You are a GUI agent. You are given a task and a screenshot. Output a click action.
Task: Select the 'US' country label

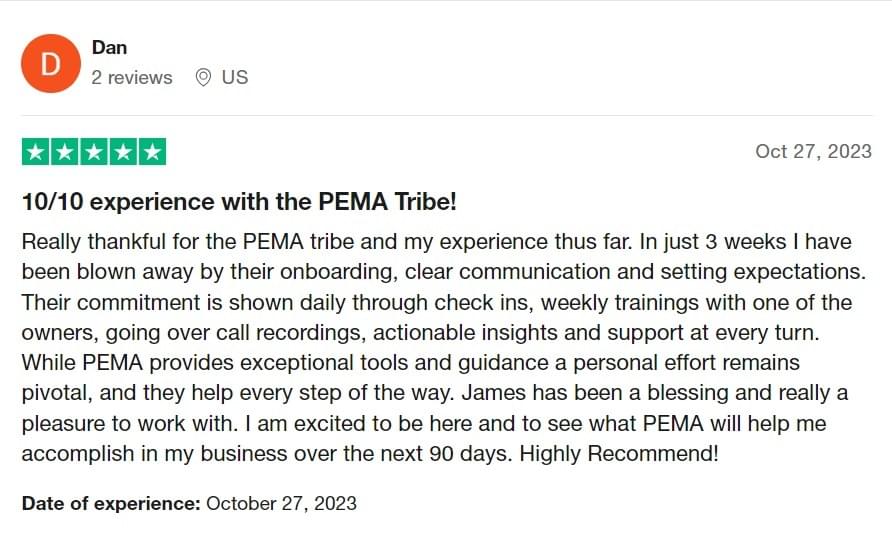[235, 77]
